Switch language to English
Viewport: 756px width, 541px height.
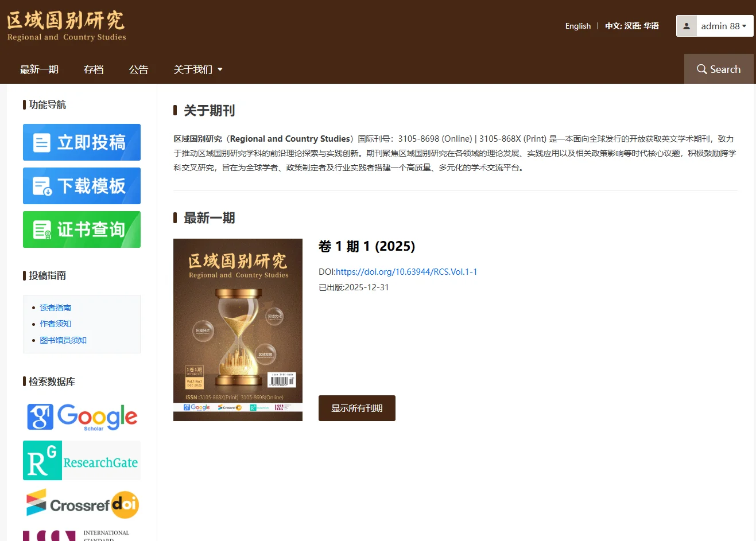577,26
